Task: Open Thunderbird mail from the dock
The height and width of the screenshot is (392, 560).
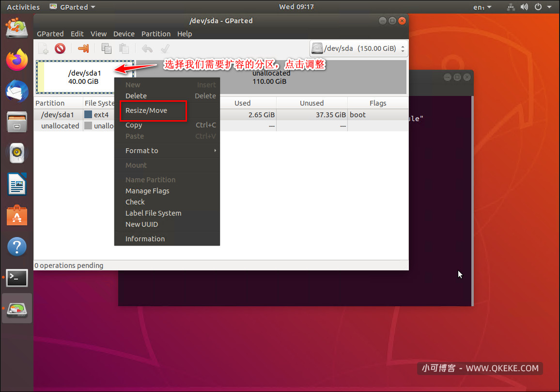Action: coord(17,91)
